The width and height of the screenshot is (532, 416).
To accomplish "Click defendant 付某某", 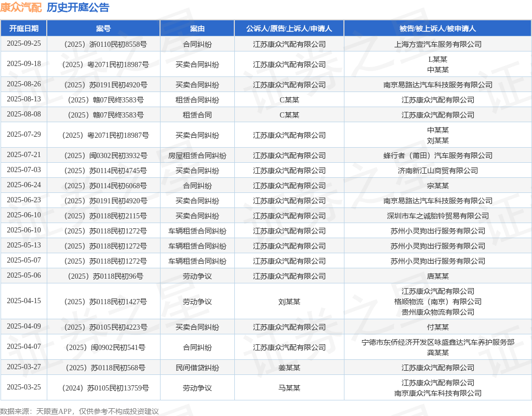I will 437,327.
